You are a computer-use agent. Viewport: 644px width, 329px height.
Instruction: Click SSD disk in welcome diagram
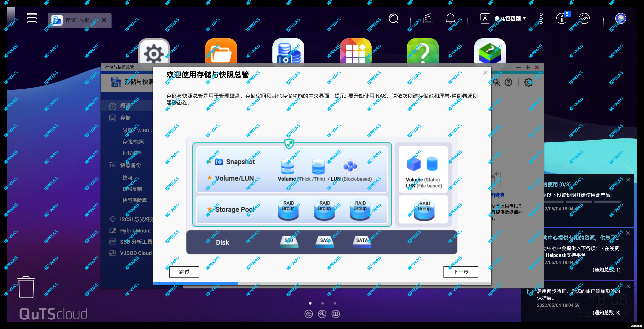coord(289,241)
